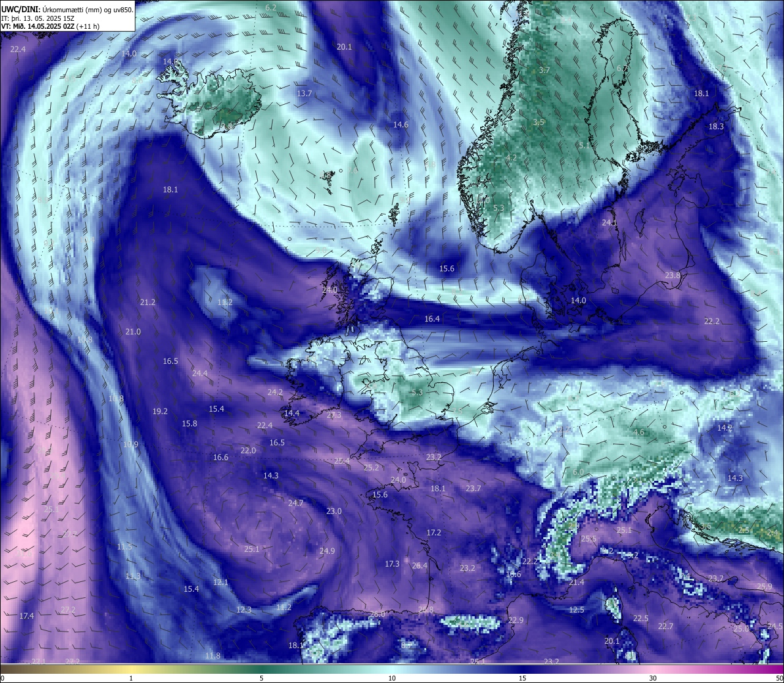This screenshot has width=784, height=683.
Task: Click the 16.6 map value
Action: tap(221, 457)
